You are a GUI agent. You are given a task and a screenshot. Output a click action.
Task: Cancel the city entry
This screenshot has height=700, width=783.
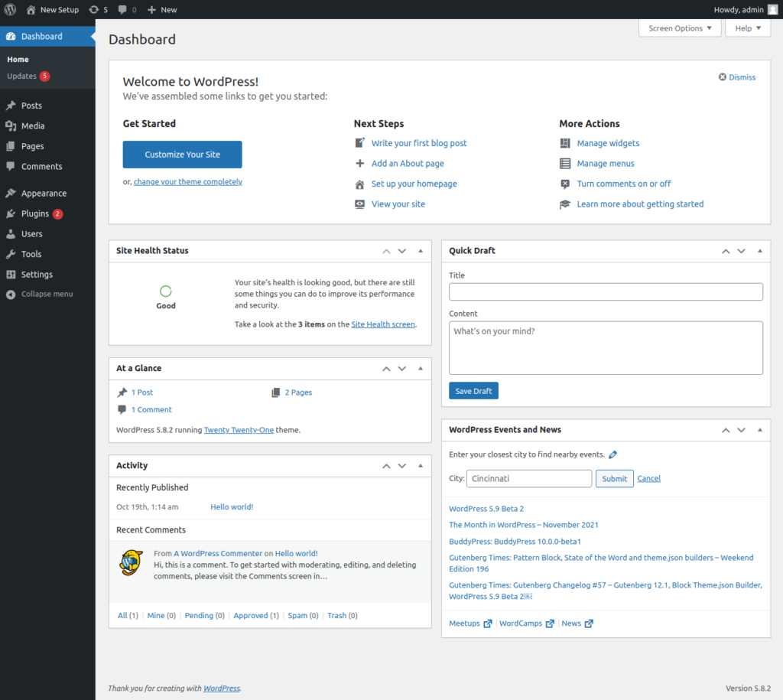648,479
